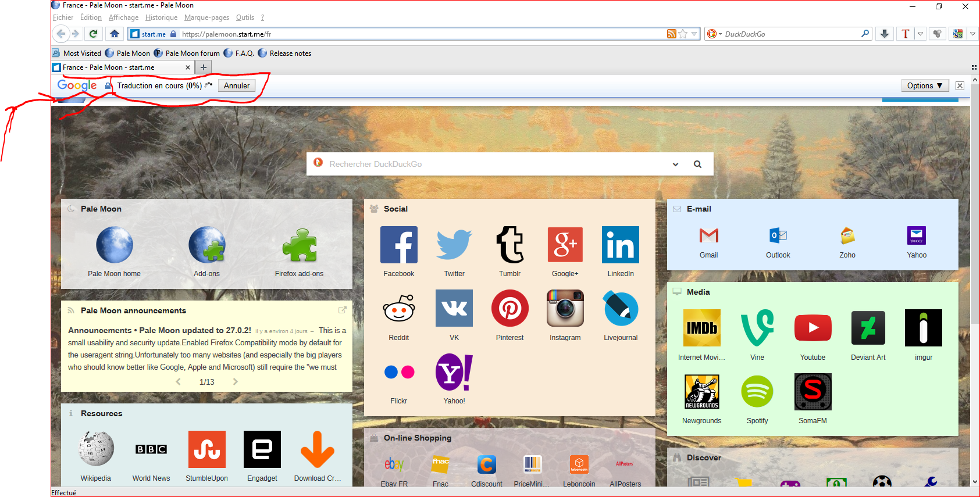Open the LinkedIn icon
This screenshot has height=497, width=980.
[621, 245]
